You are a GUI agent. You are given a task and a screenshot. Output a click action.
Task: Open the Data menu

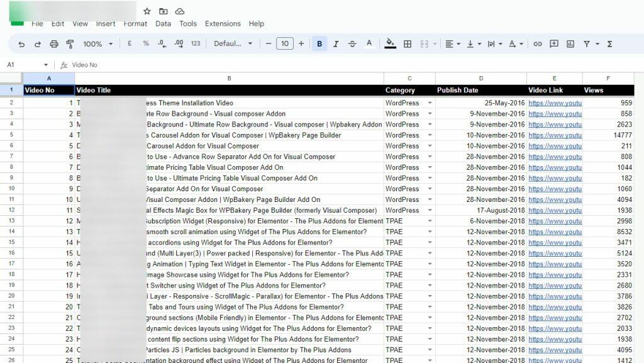click(x=163, y=24)
